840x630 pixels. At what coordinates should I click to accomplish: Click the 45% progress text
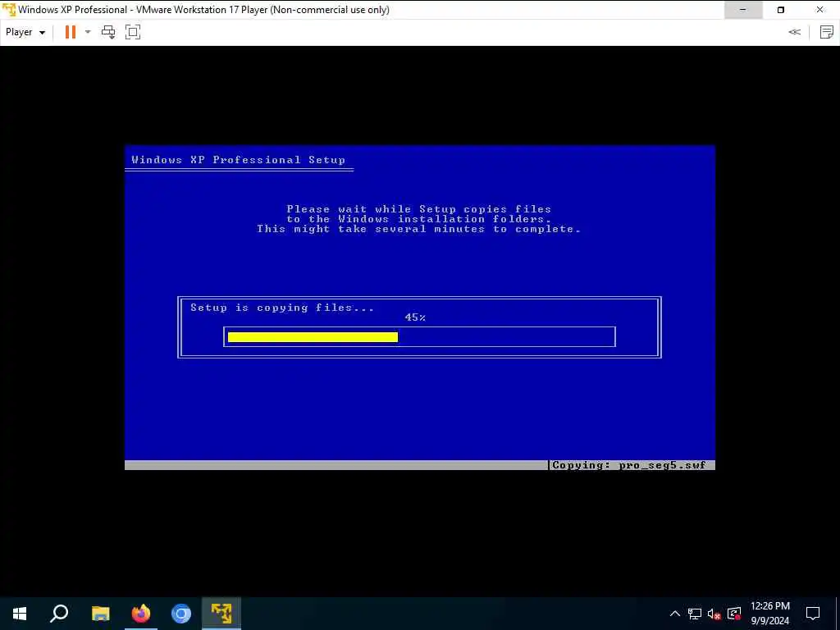pyautogui.click(x=415, y=317)
